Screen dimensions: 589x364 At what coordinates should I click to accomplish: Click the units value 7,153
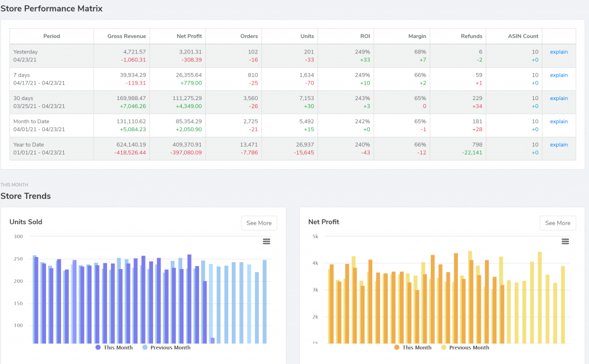click(x=307, y=98)
